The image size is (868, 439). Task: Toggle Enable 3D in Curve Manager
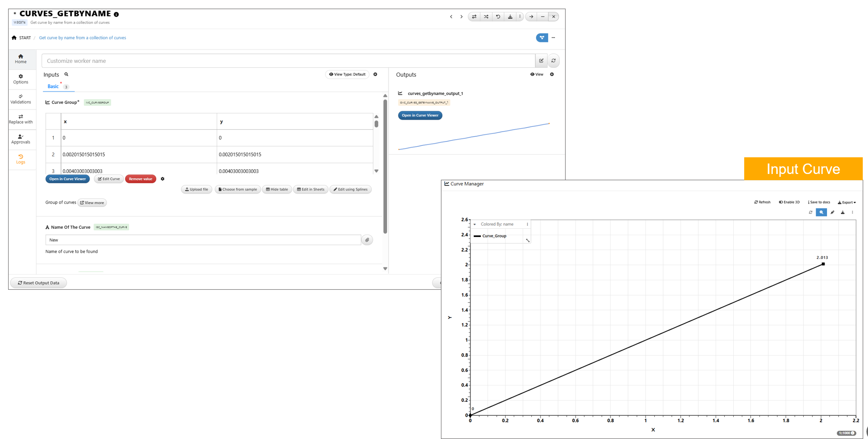pyautogui.click(x=789, y=202)
